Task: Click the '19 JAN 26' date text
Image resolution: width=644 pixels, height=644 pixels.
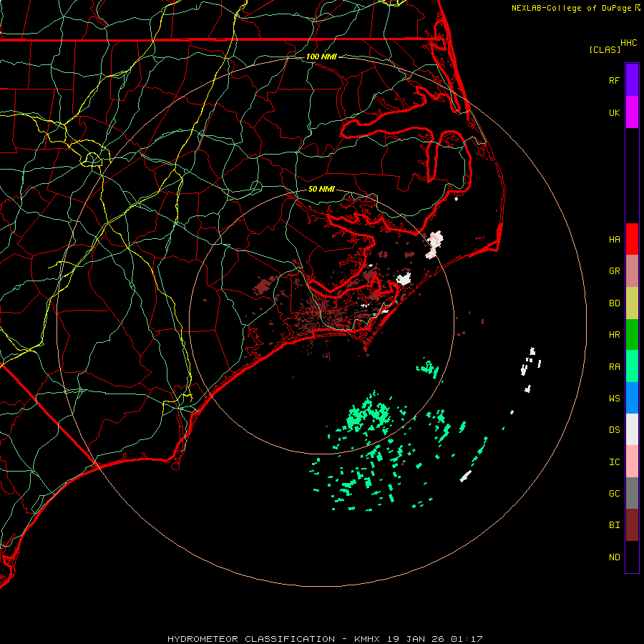Action: 416,639
